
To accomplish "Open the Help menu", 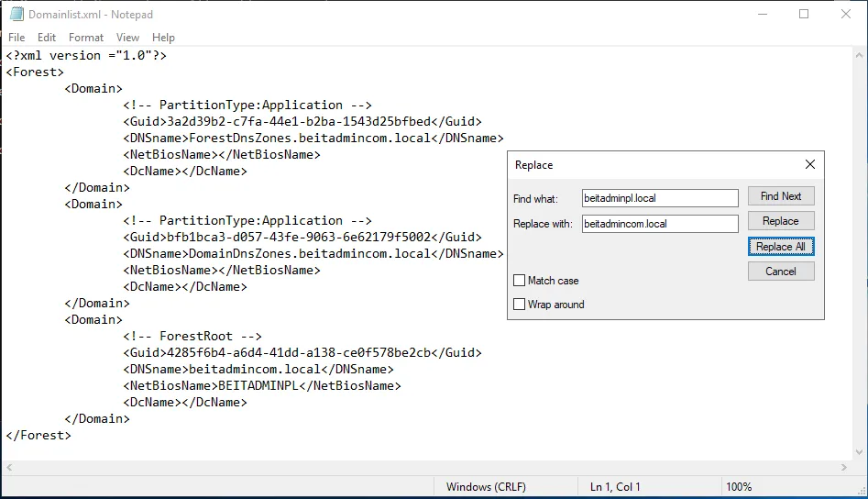I will [x=163, y=38].
